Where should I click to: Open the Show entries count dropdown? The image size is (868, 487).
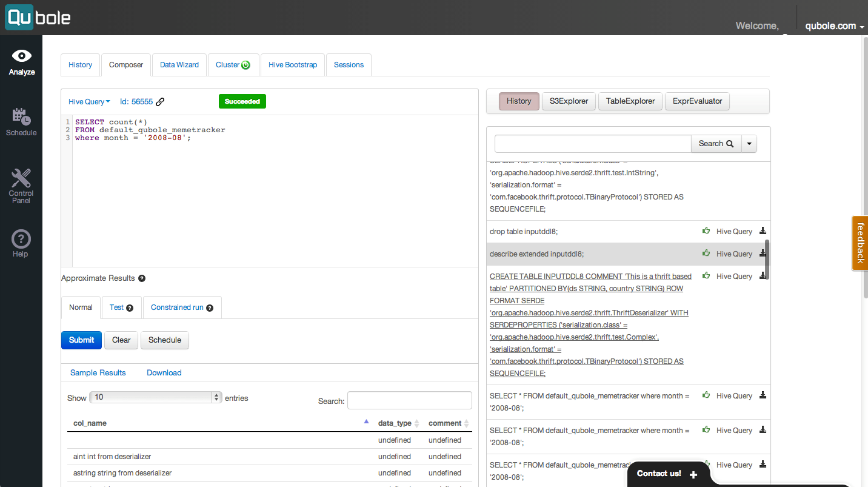click(x=156, y=397)
